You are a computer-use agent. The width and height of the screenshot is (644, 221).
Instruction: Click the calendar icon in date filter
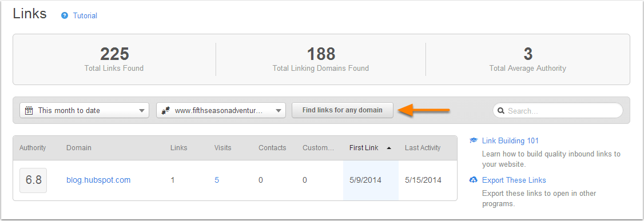click(29, 110)
